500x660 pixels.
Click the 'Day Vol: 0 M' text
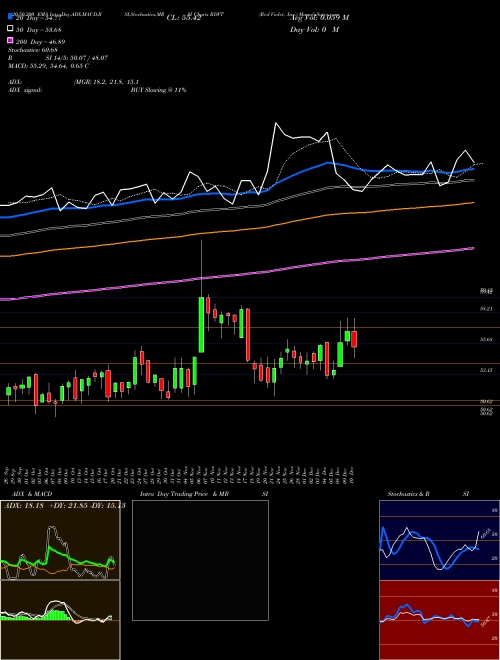[x=314, y=29]
